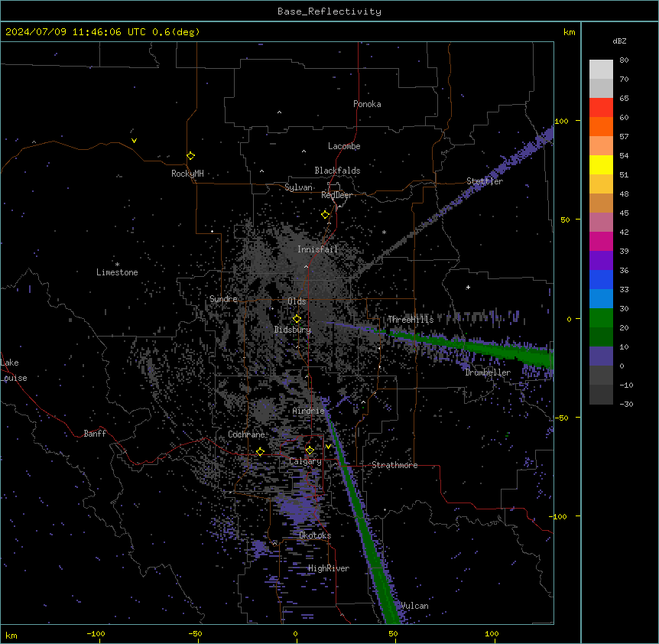Click the HighRiver label

[x=329, y=568]
